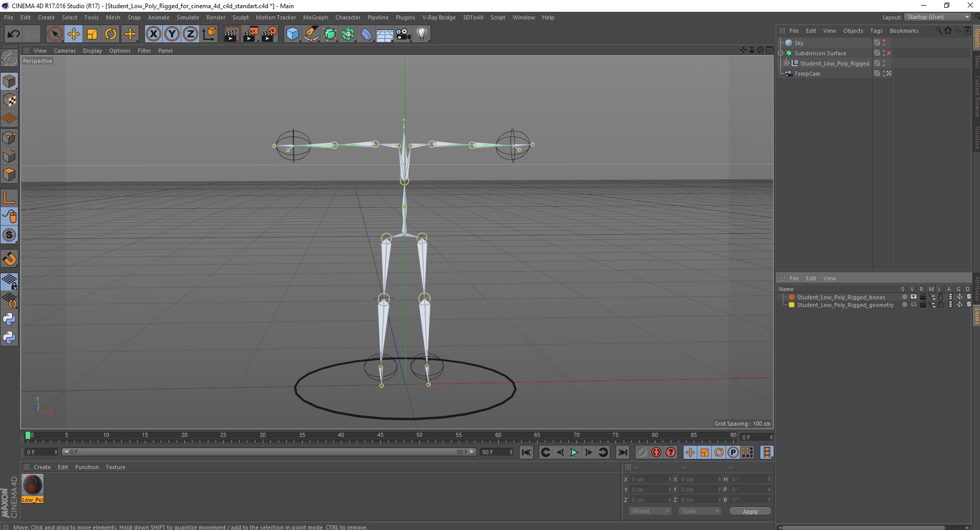
Task: Toggle bones layer solo dot
Action: coord(904,297)
